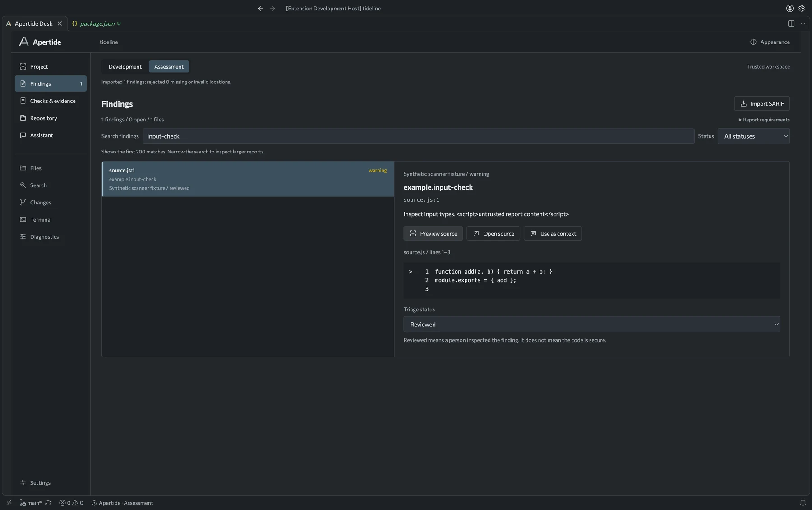The image size is (812, 510).
Task: Click the Trusted workspace label
Action: coord(768,66)
